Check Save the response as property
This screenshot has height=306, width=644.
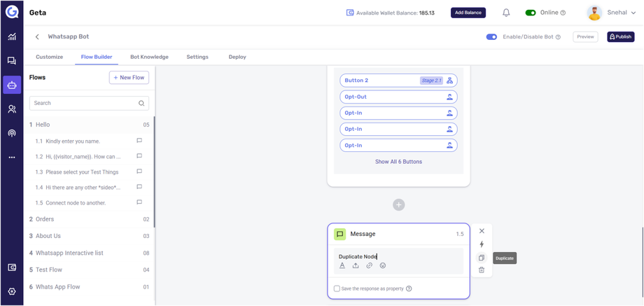[x=337, y=288]
